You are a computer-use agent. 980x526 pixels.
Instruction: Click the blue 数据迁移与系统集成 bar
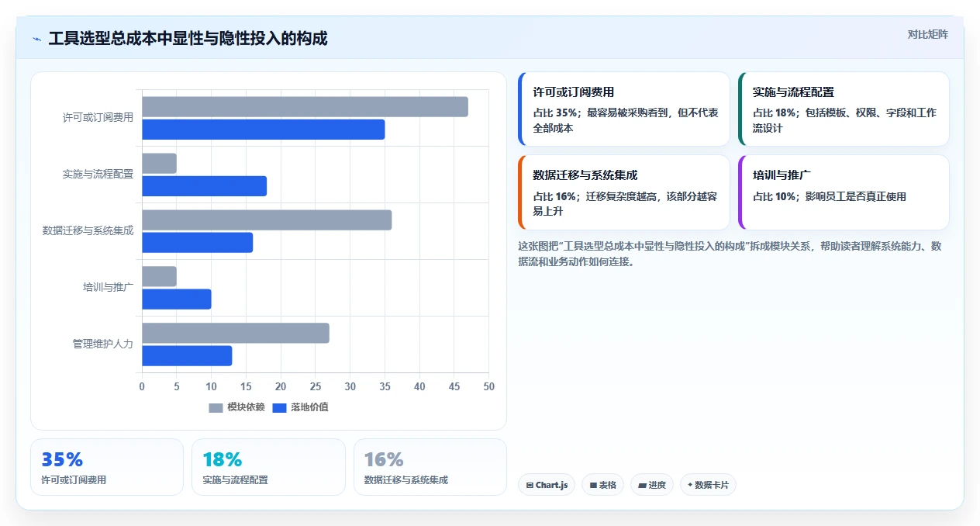click(197, 243)
